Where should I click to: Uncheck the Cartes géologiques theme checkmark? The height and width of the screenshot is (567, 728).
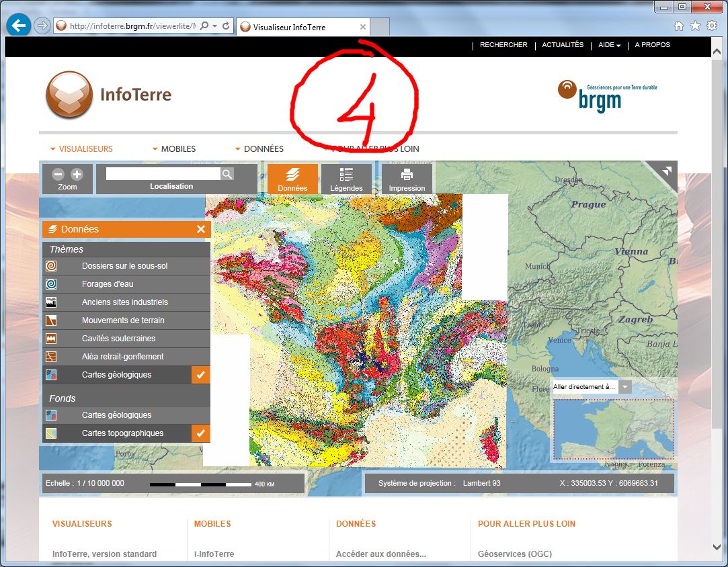coord(200,375)
